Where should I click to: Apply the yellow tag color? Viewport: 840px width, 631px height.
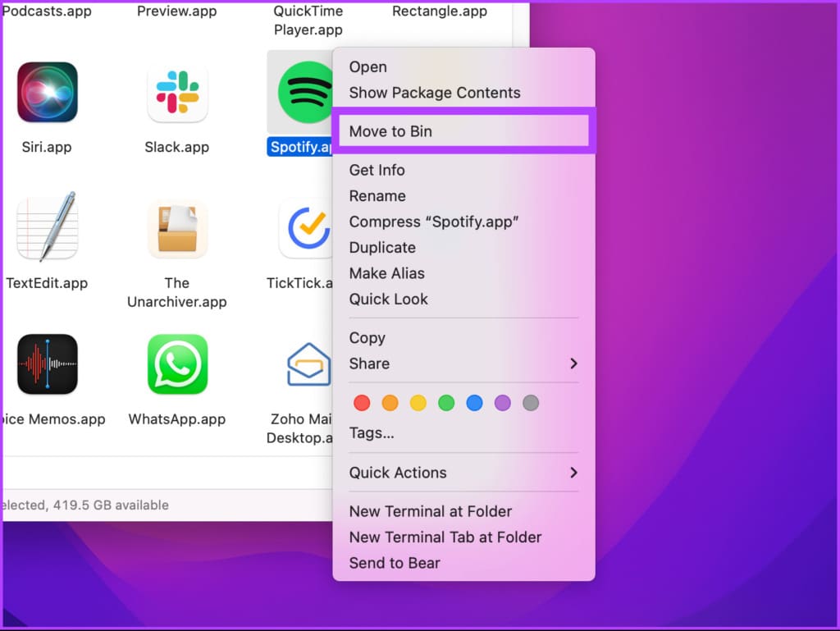418,403
